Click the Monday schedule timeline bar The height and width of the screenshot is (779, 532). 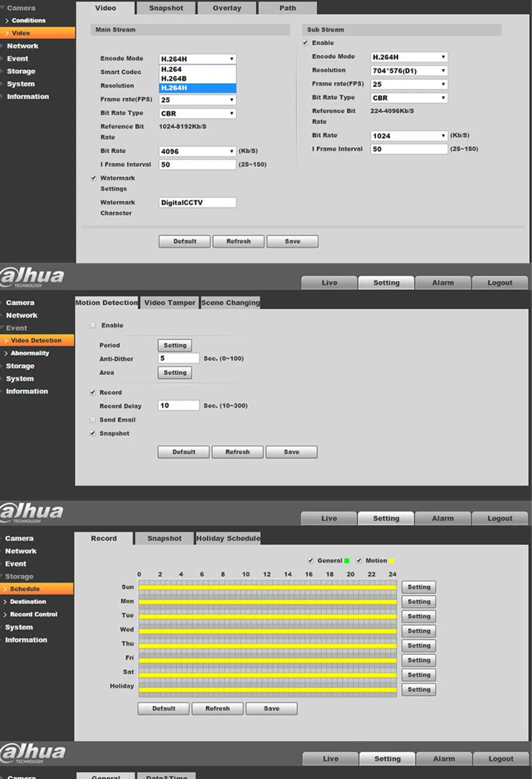click(268, 602)
